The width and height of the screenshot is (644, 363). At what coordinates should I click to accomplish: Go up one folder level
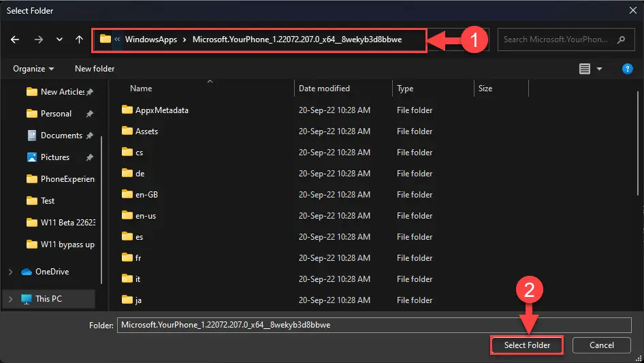click(79, 40)
